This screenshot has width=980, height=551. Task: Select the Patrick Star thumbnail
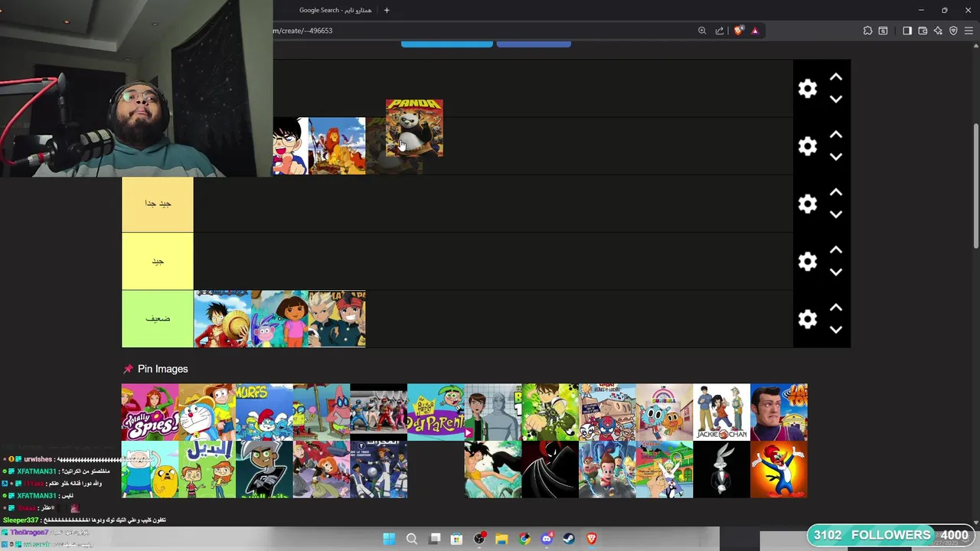322,412
